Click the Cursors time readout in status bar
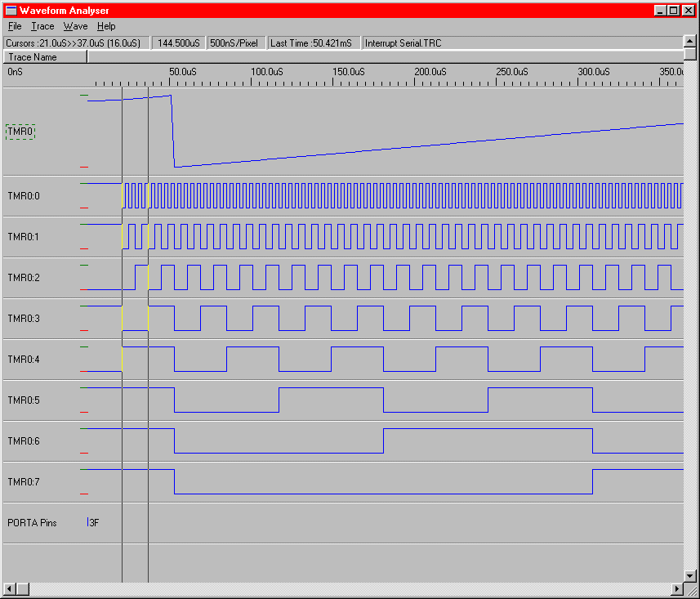This screenshot has width=700, height=599. point(76,42)
